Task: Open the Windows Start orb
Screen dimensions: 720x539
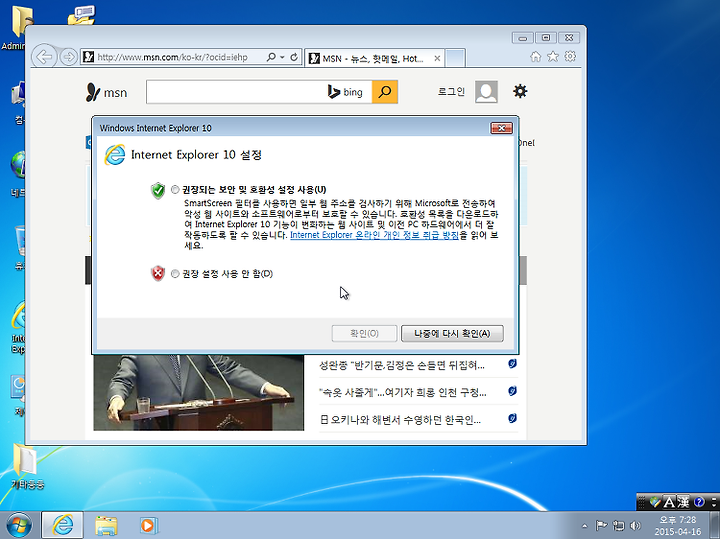Action: click(19, 525)
